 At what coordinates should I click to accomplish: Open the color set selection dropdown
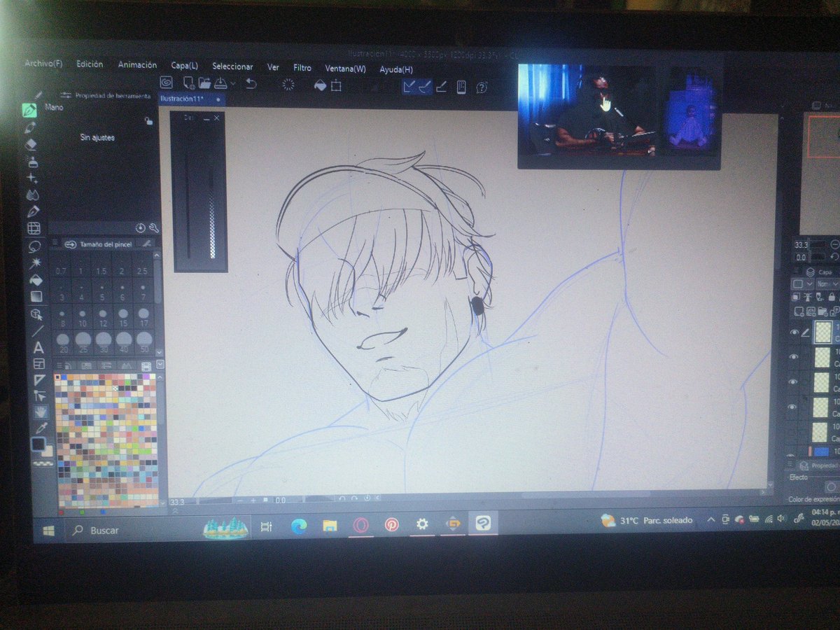point(161,365)
